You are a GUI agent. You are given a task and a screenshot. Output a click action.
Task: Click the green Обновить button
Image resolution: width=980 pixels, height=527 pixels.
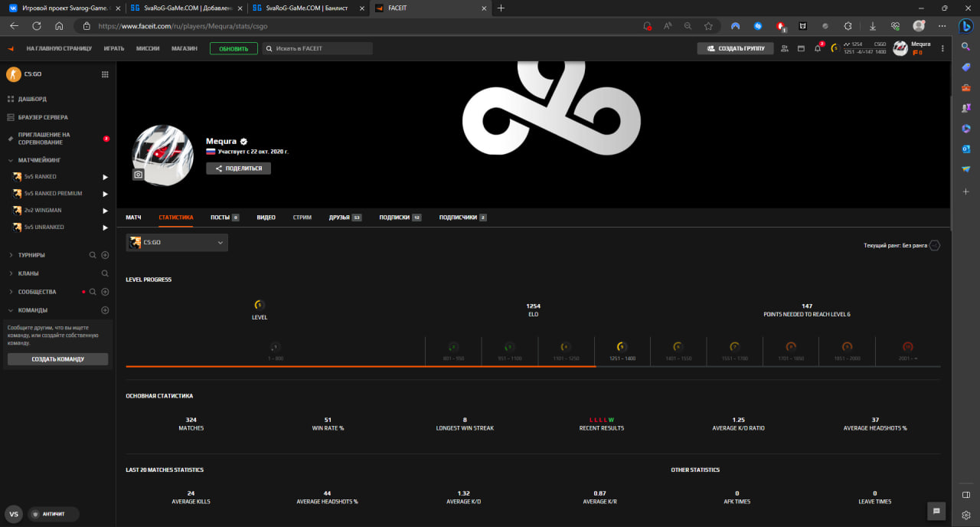(234, 48)
